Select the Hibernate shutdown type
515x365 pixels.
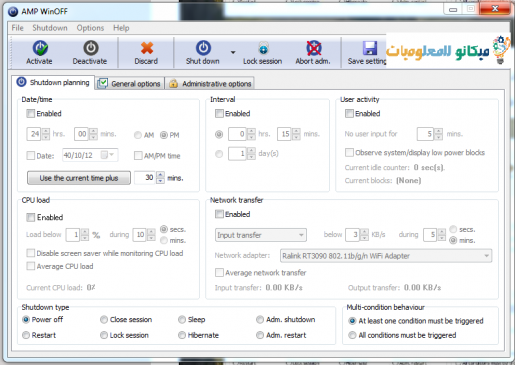(182, 335)
